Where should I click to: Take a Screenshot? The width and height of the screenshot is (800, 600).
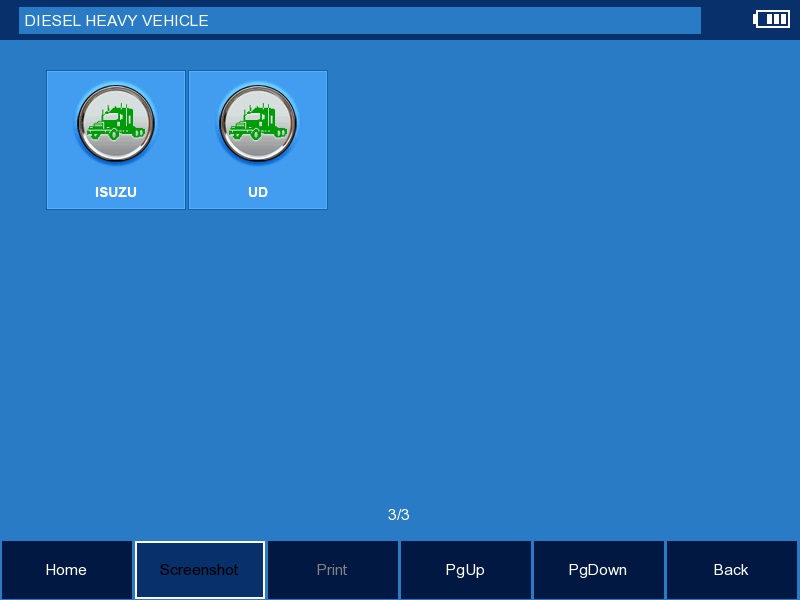199,569
